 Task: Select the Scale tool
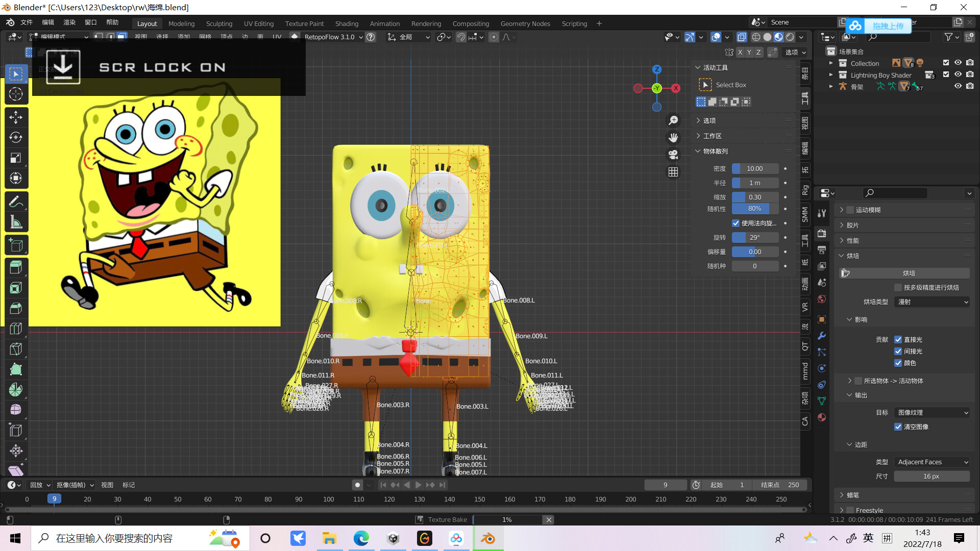(x=16, y=158)
